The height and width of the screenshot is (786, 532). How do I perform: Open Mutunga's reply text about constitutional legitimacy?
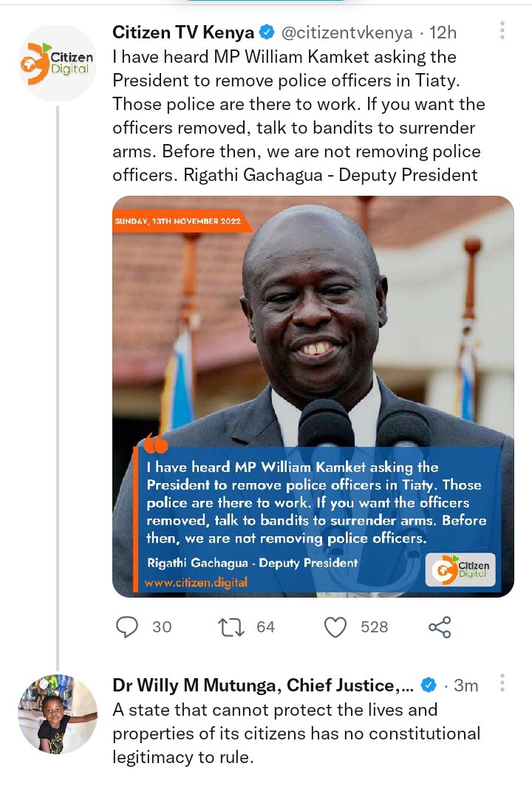coord(296,734)
